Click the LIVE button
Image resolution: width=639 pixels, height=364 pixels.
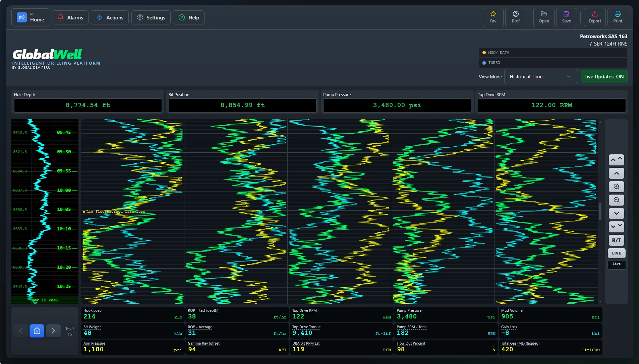click(x=616, y=253)
